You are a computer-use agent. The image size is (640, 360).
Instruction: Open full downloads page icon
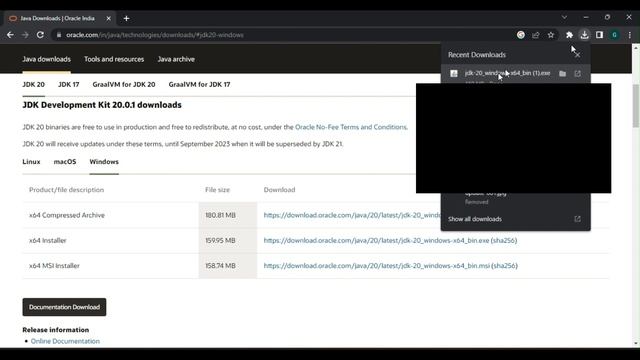click(x=578, y=219)
